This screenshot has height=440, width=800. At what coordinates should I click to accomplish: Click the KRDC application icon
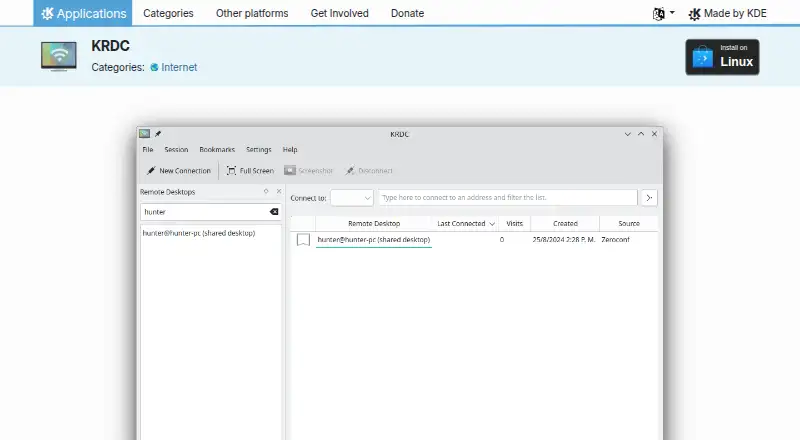tap(59, 56)
